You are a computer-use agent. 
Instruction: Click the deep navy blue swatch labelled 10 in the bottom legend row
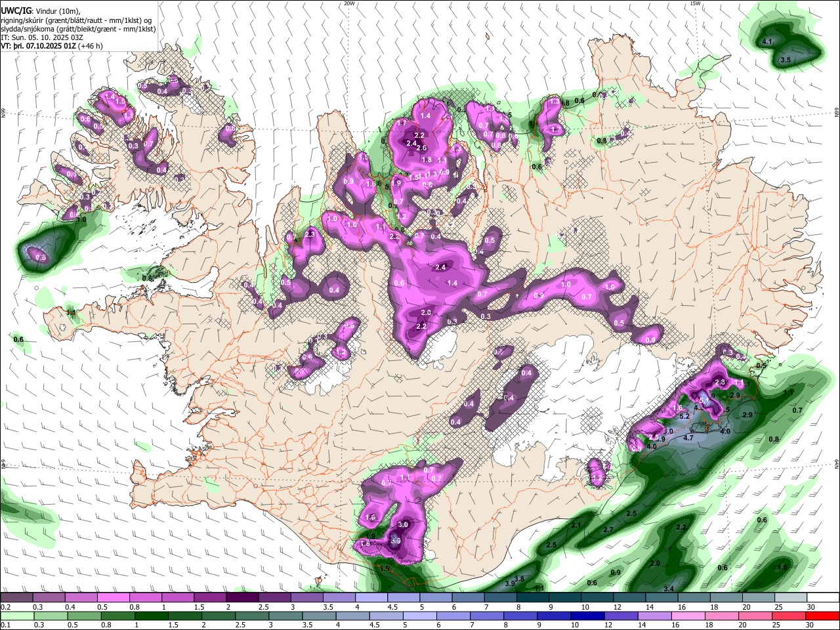click(x=587, y=616)
